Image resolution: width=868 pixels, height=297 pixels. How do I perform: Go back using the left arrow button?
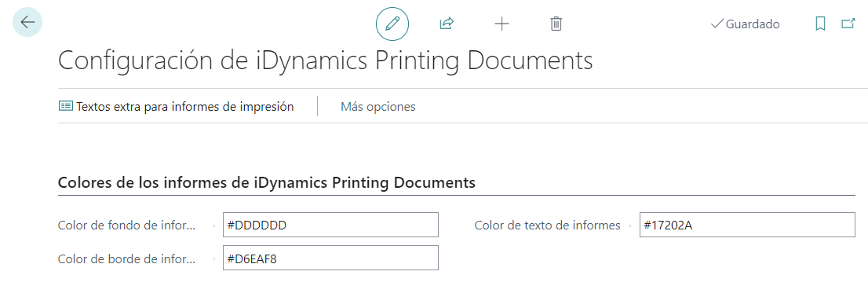click(27, 22)
